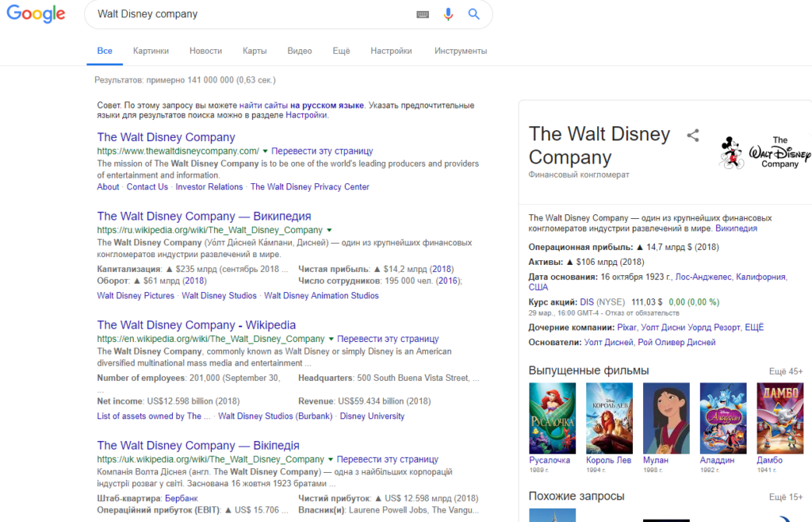This screenshot has height=522, width=812.
Task: Open the Бербанк headquarters link
Action: tap(182, 499)
